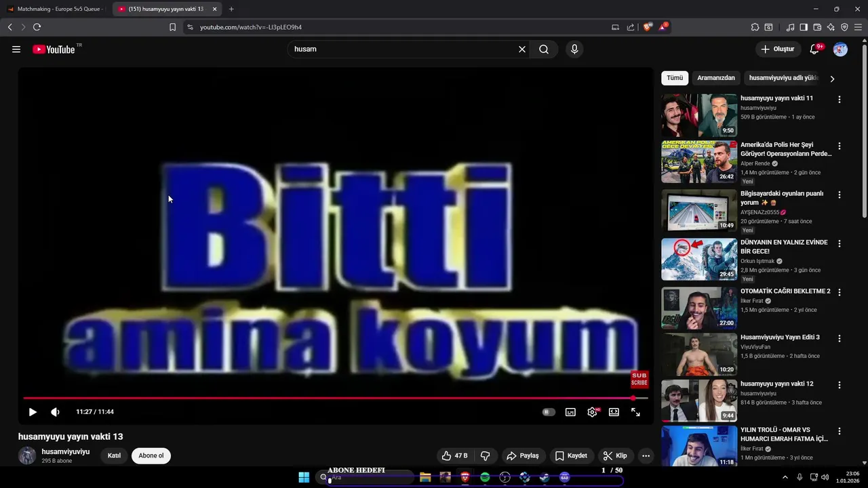868x488 pixels.
Task: Open more actions ellipsis under video
Action: point(646,456)
